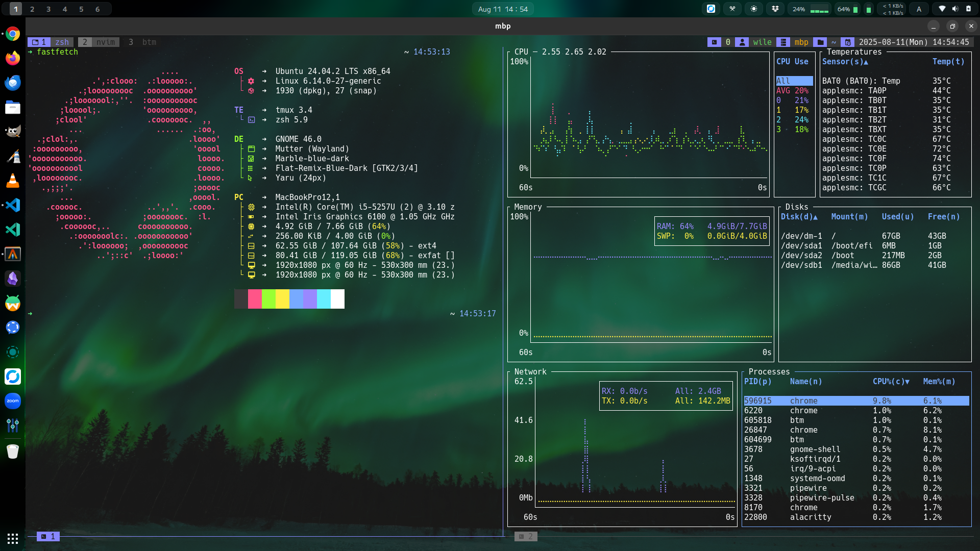This screenshot has width=980, height=551.
Task: Select tmux pane indicator '2' at bottom
Action: (526, 536)
